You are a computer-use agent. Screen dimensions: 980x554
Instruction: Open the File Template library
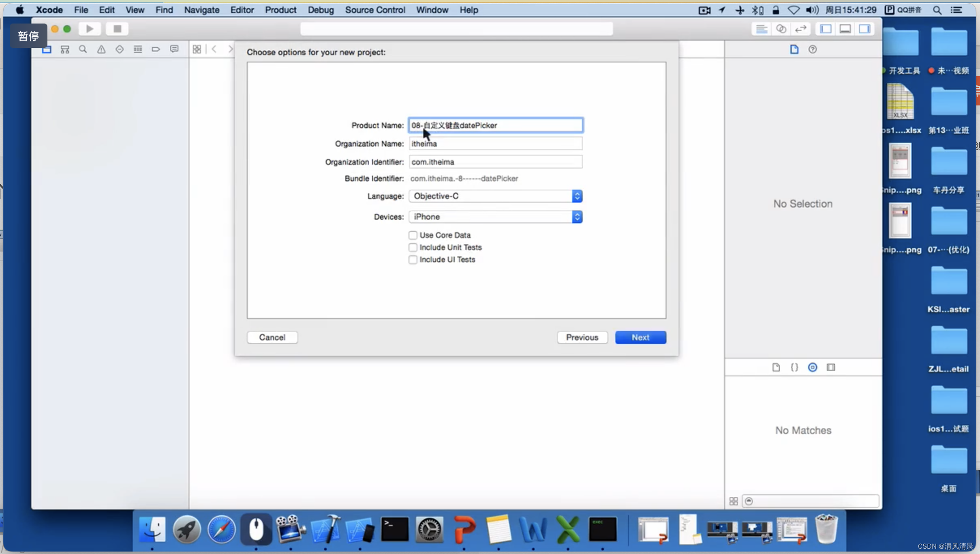pos(776,367)
